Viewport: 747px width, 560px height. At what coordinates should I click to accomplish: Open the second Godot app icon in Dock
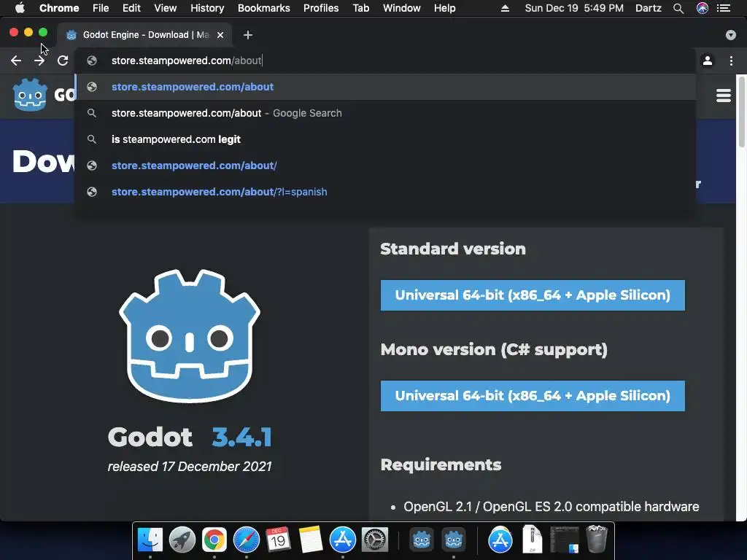tap(453, 540)
